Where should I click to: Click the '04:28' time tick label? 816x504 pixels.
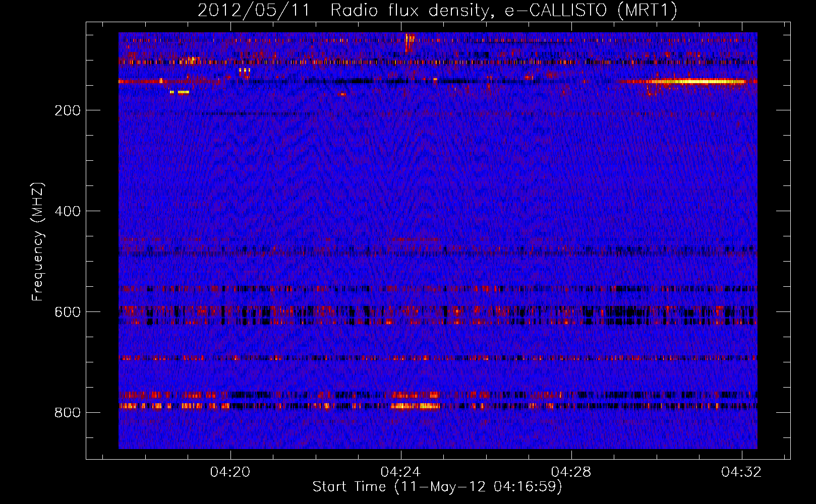pos(571,472)
